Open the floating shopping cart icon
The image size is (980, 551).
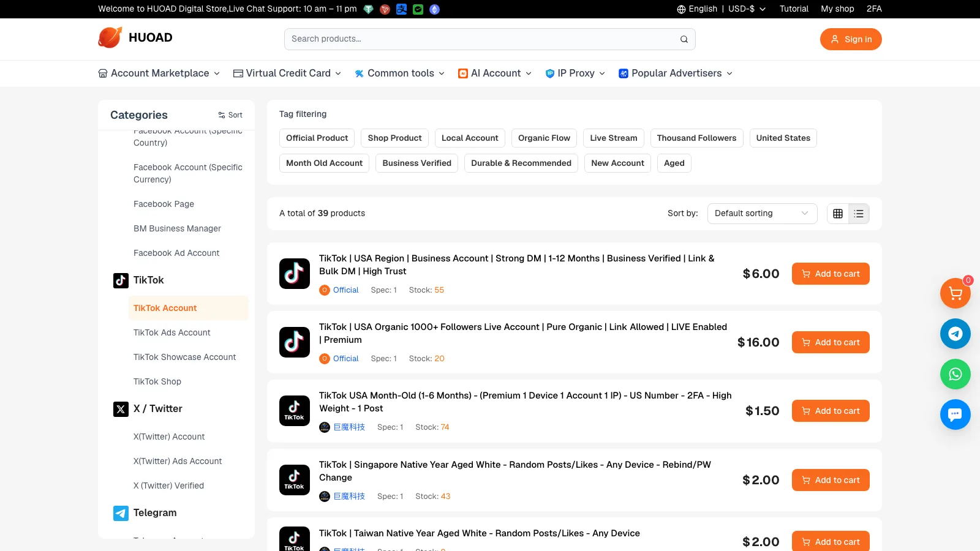point(955,293)
